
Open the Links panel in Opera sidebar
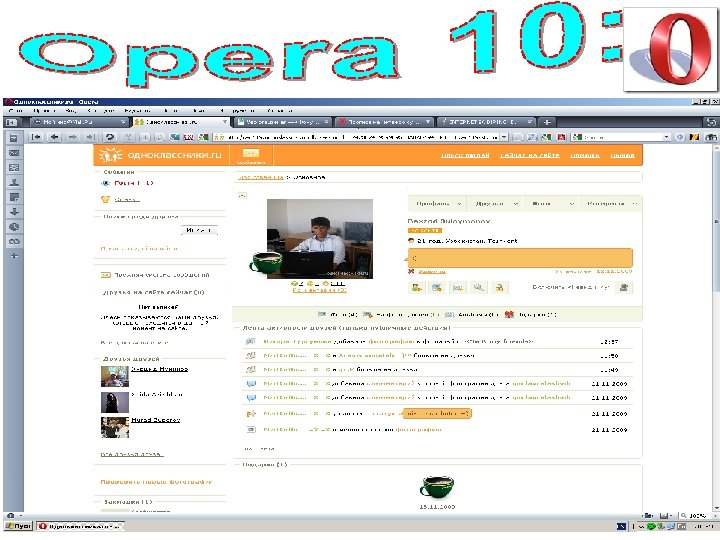click(14, 241)
